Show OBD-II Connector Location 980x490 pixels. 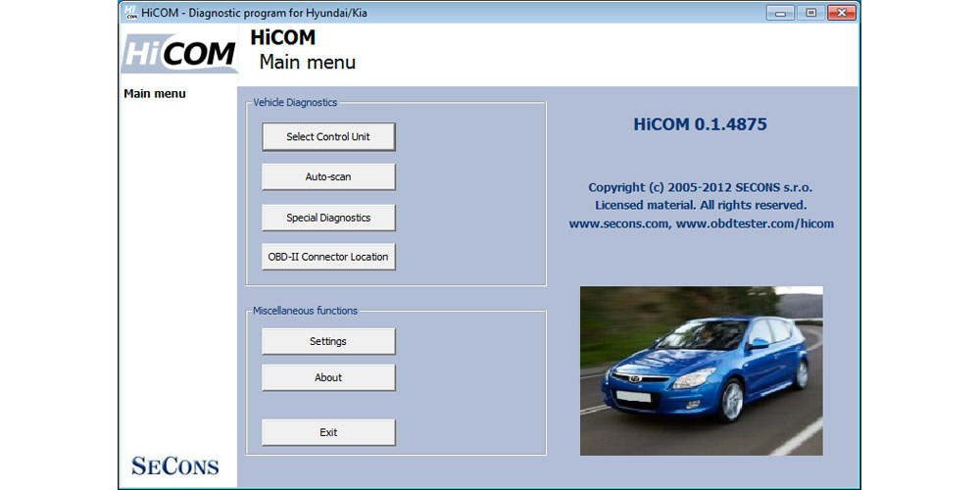pos(328,257)
